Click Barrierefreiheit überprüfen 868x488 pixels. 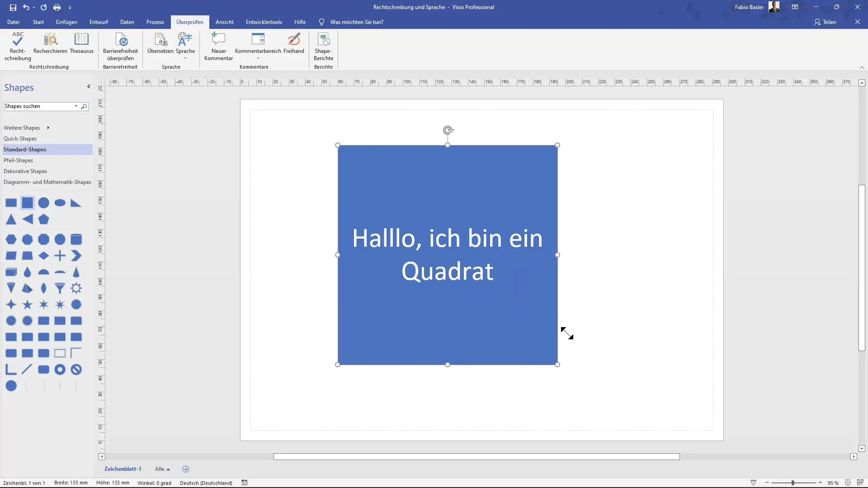(x=120, y=47)
